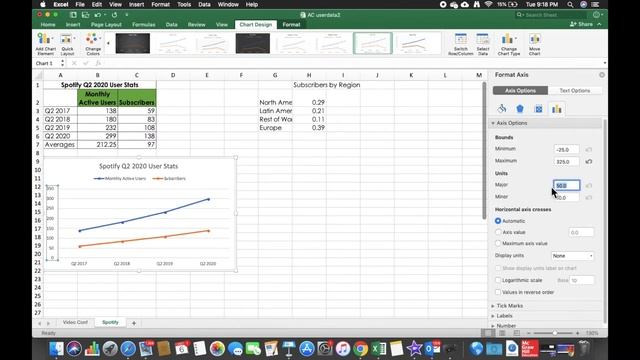Show previous chart styles with arrow
This screenshot has width=640, height=360.
(108, 43)
